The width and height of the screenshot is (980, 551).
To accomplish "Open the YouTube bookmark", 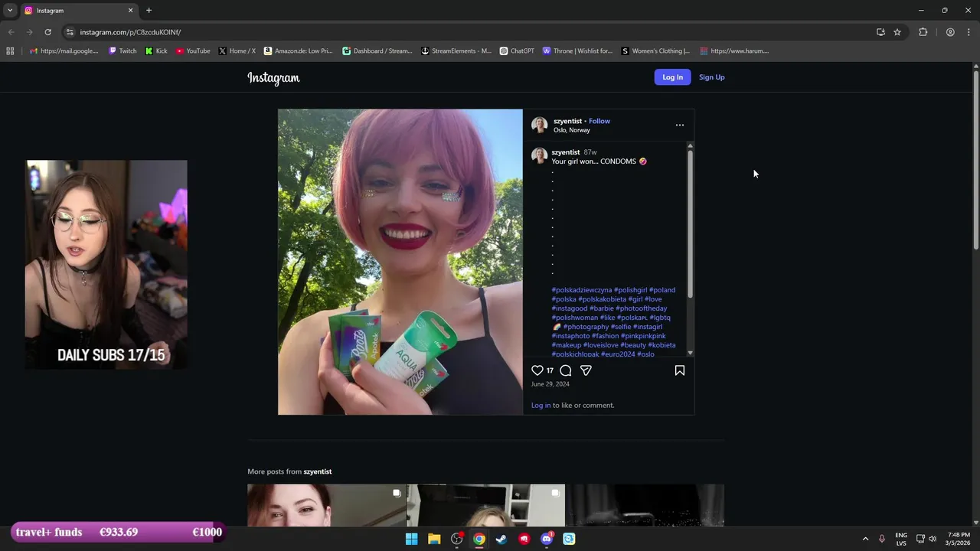I will tap(193, 51).
